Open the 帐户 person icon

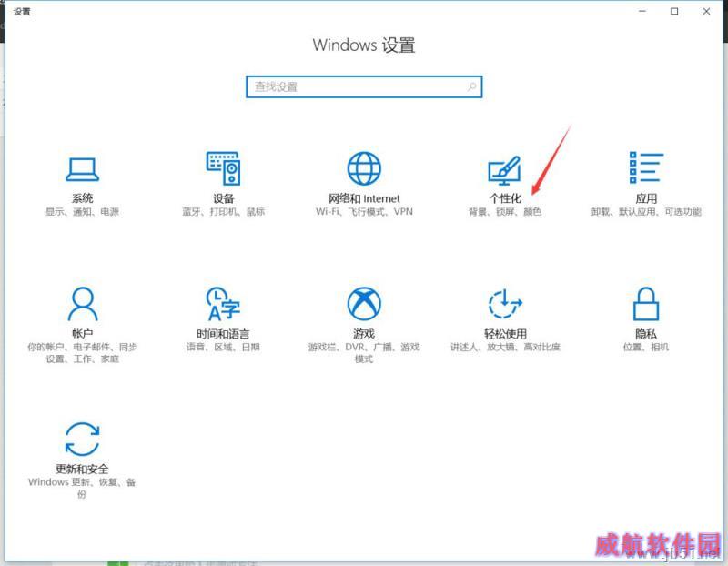click(x=83, y=304)
